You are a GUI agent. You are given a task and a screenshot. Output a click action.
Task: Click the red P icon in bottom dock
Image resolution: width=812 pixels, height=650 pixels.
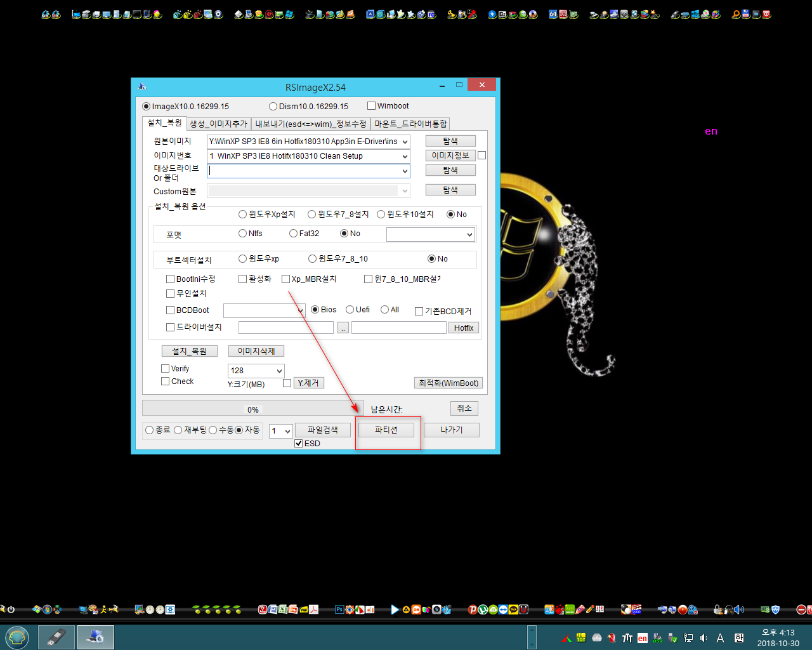[x=472, y=609]
